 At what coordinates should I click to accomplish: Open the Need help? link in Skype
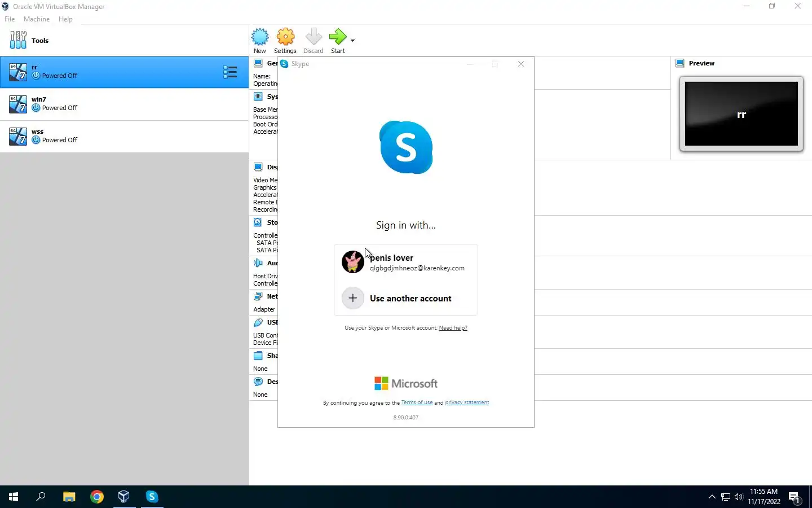point(453,328)
